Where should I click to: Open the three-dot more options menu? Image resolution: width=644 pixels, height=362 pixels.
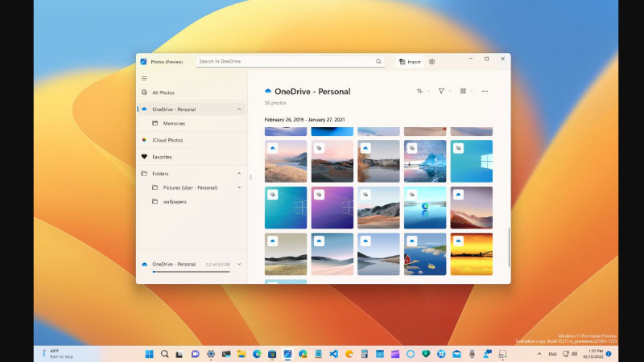tap(485, 92)
